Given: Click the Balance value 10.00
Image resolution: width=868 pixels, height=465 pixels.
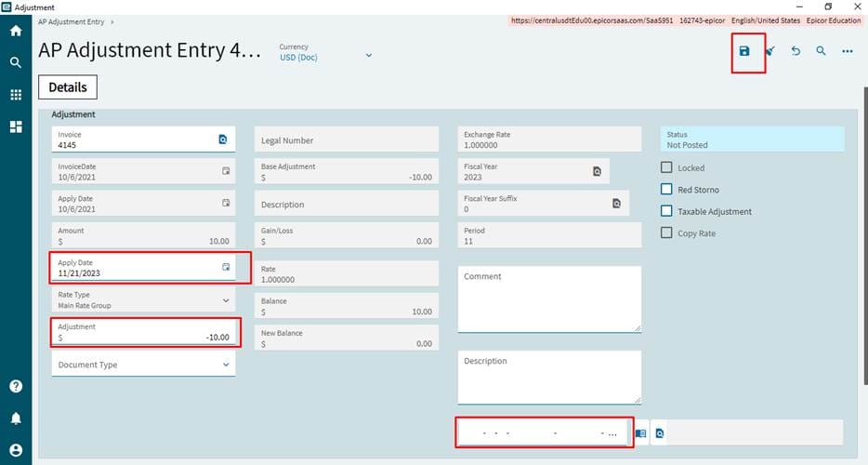Looking at the screenshot, I should (422, 312).
